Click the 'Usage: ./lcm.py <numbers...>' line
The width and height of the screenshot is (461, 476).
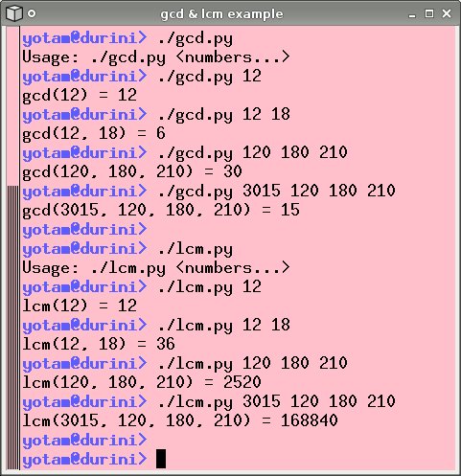156,267
